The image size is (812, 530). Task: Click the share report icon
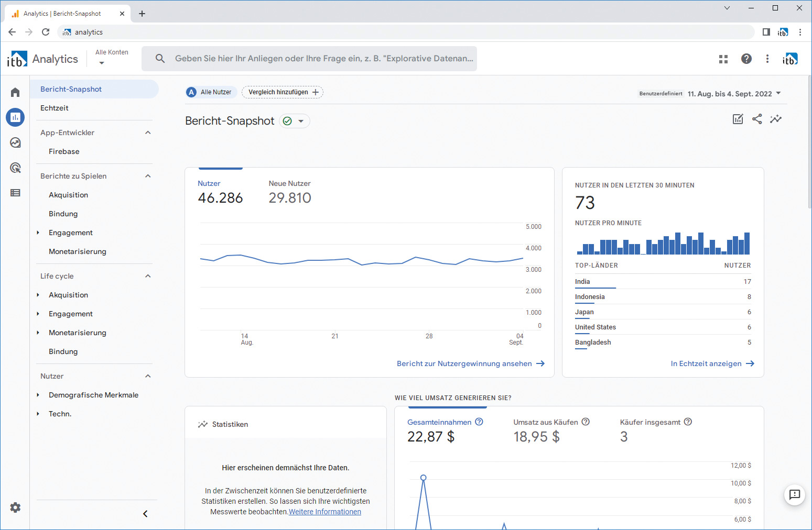point(757,119)
